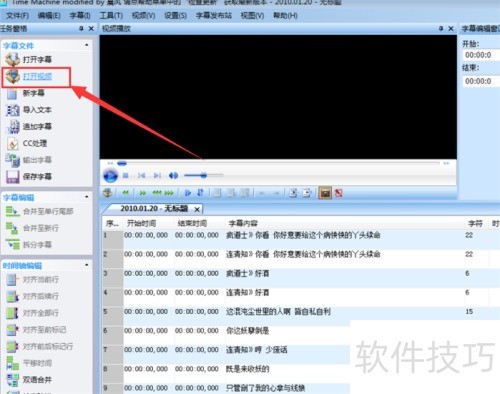Click 合并至单行尾部 merge item
The image size is (500, 394).
coord(48,211)
